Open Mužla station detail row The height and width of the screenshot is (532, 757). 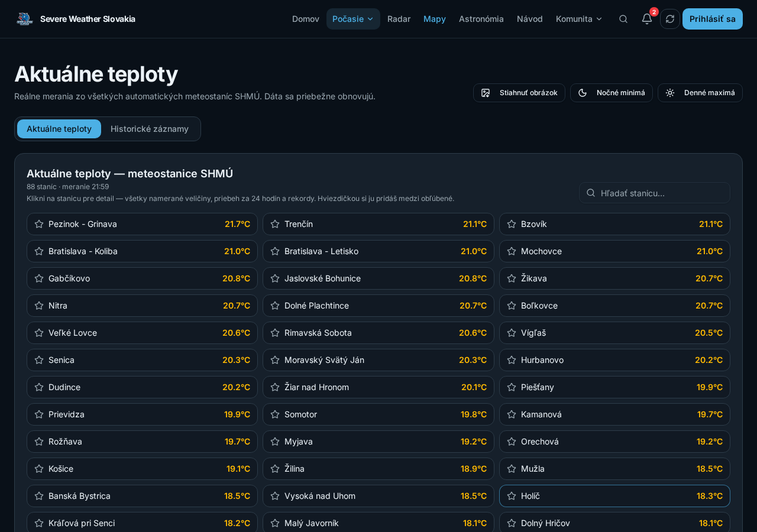pos(614,469)
